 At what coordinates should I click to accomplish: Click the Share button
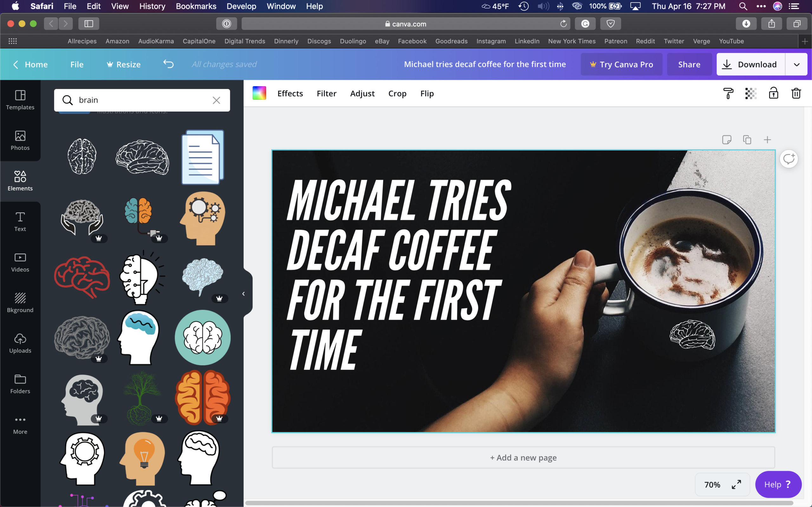click(689, 64)
